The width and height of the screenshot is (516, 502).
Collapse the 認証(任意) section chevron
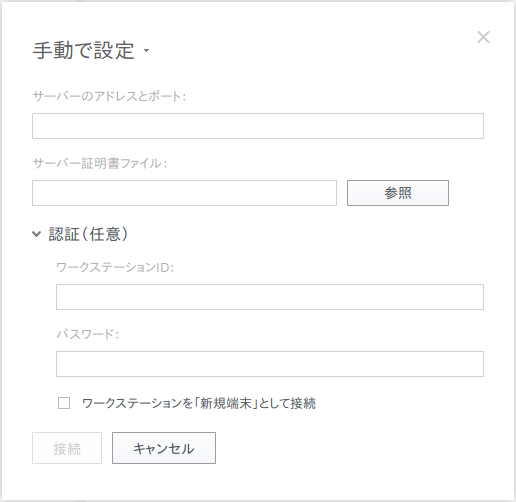click(x=36, y=234)
